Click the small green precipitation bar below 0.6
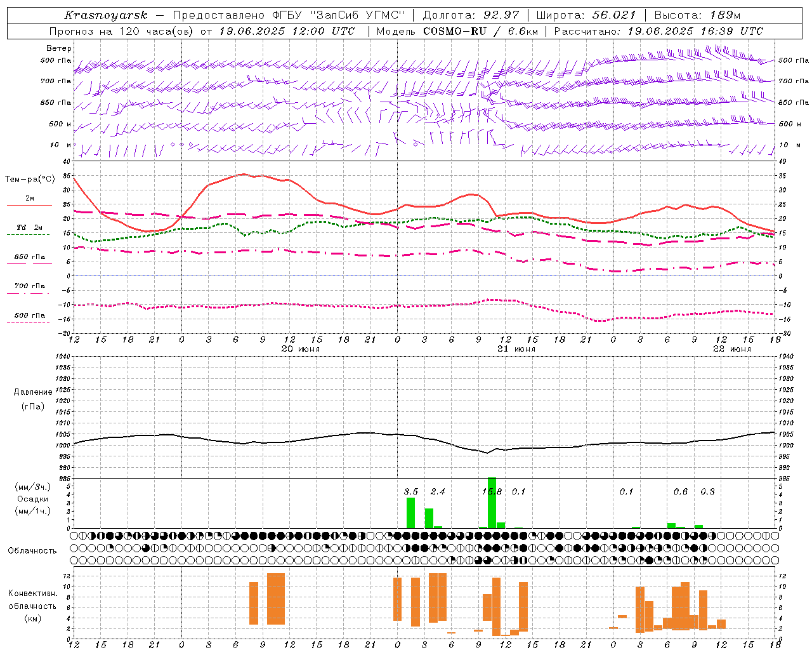Image resolution: width=812 pixels, height=650 pixels. (671, 526)
